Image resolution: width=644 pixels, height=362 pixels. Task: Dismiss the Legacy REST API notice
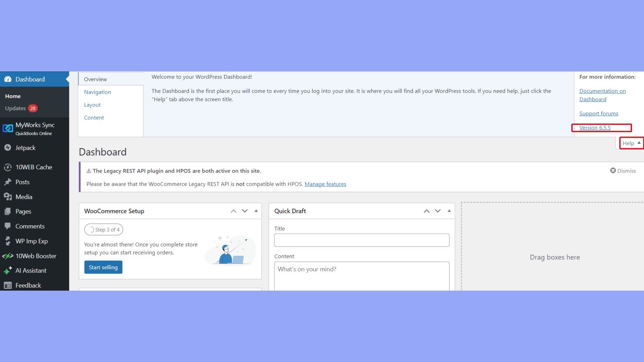coord(623,171)
